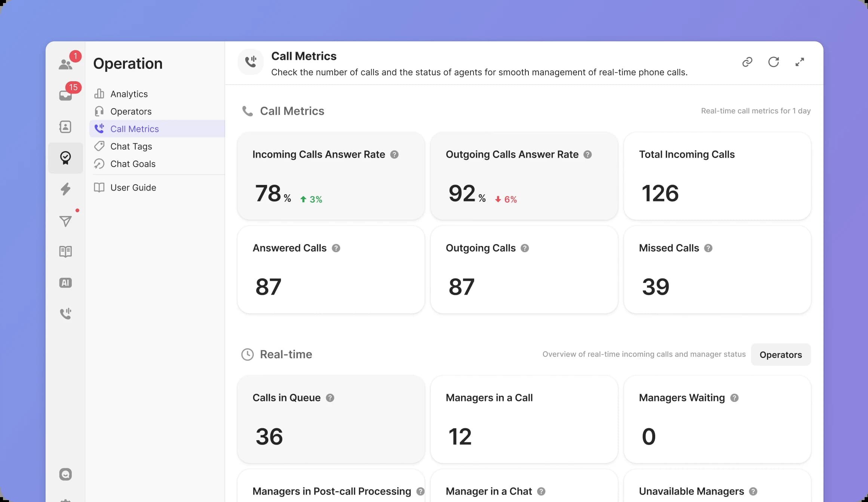Show help tooltip for Calls in Queue

330,398
